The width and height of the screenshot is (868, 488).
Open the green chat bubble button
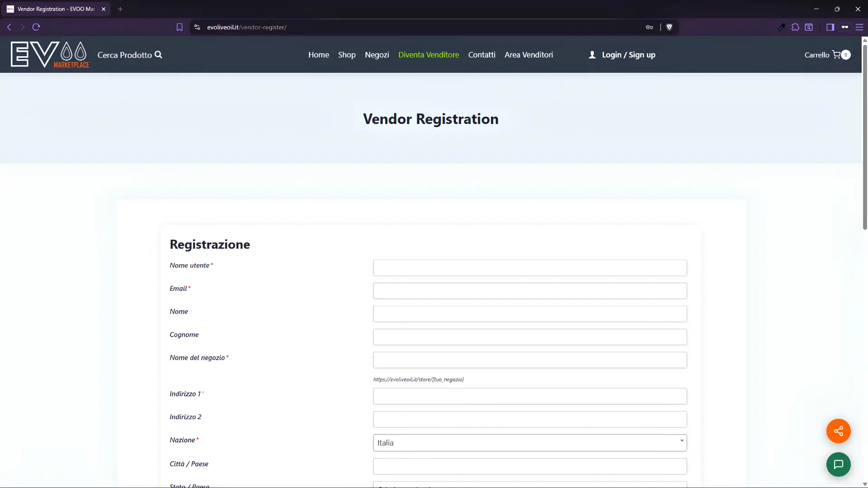(838, 464)
